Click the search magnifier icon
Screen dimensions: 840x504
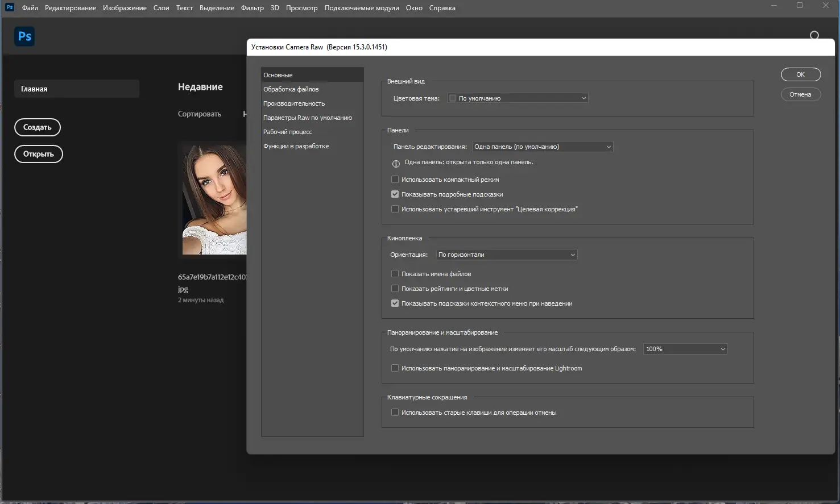(x=814, y=35)
